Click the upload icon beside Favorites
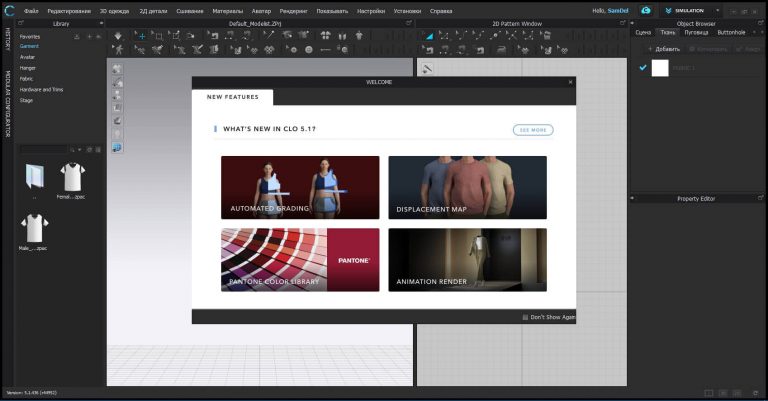 click(x=77, y=37)
